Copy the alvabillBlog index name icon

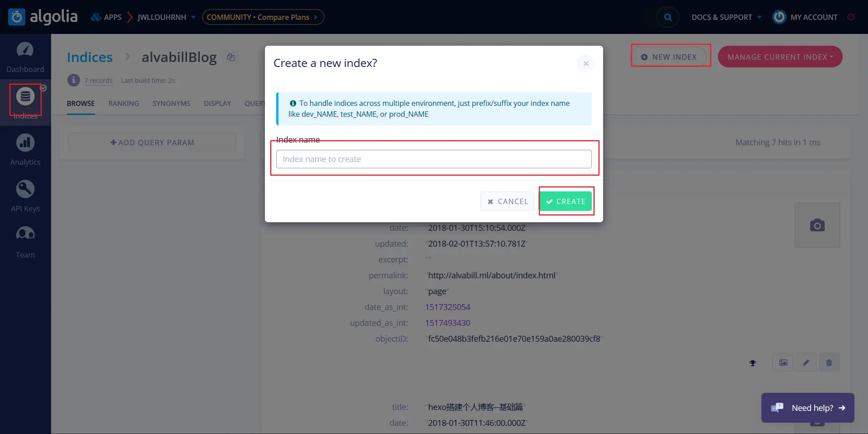(231, 57)
